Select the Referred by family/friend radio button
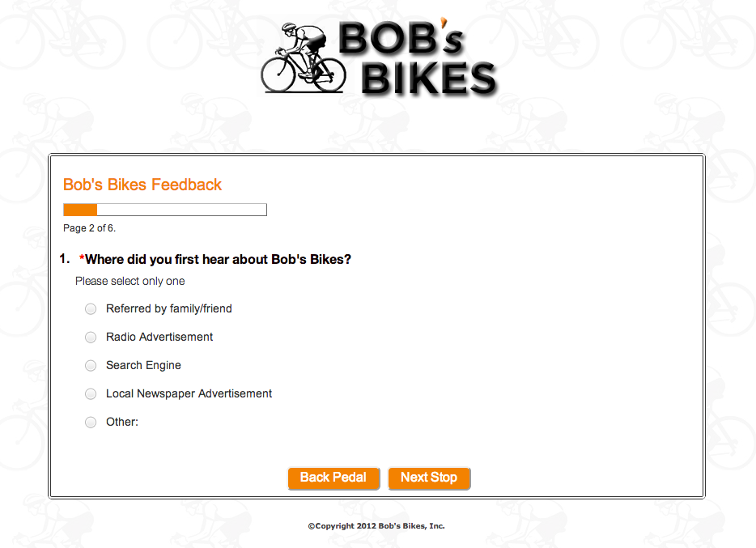This screenshot has height=548, width=756. point(91,309)
